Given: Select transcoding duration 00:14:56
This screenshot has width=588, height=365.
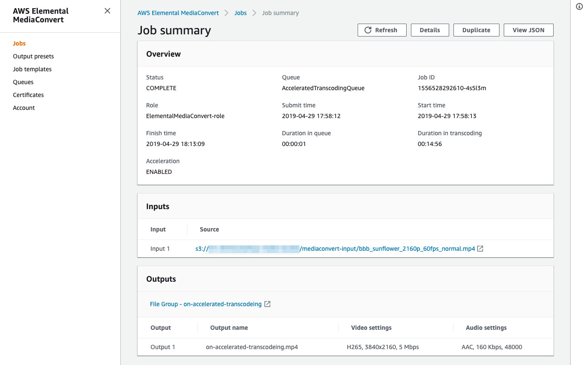Looking at the screenshot, I should coord(430,144).
